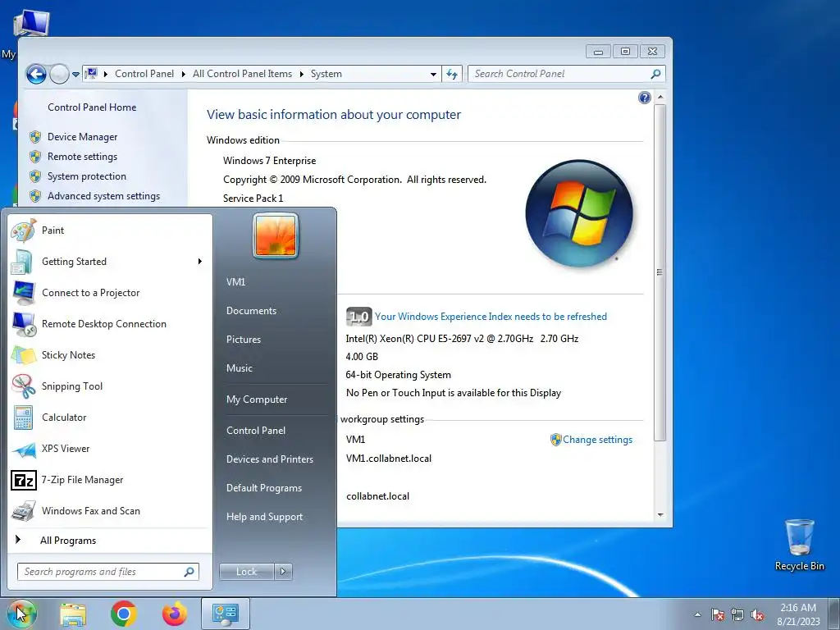840x630 pixels.
Task: Expand the Getting Started submenu arrow
Action: tap(200, 262)
